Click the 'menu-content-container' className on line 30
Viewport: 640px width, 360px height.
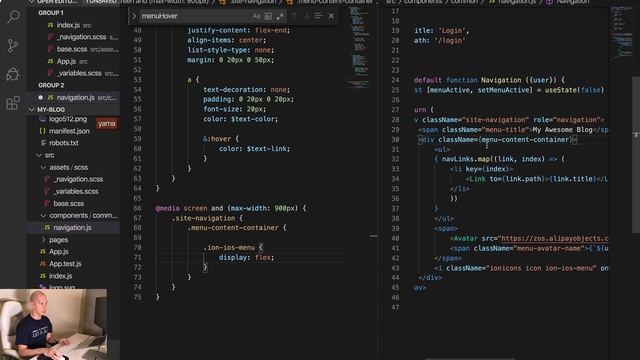pyautogui.click(x=525, y=140)
